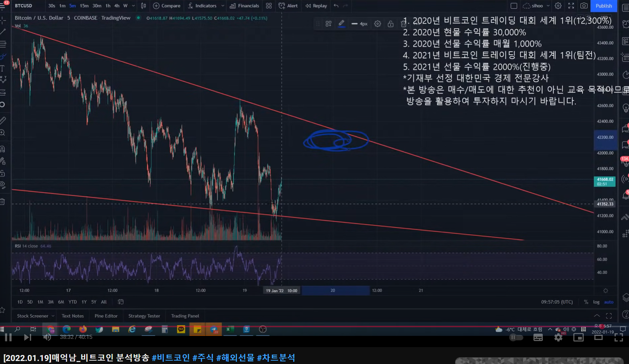This screenshot has height=364, width=629.
Task: Select the 1D date range
Action: [x=20, y=302]
